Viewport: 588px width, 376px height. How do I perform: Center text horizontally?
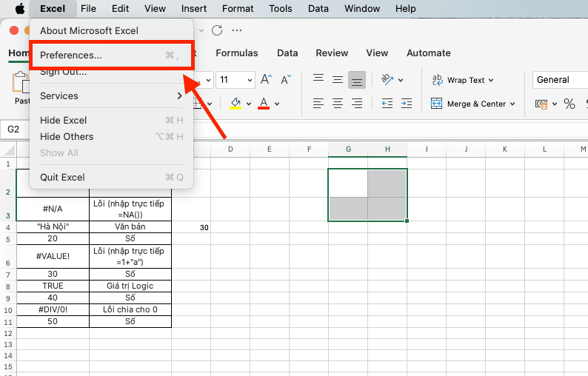[x=338, y=104]
